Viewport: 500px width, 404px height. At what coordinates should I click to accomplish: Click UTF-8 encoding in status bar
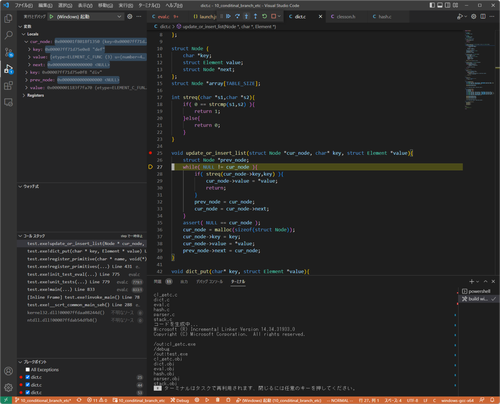(x=412, y=400)
